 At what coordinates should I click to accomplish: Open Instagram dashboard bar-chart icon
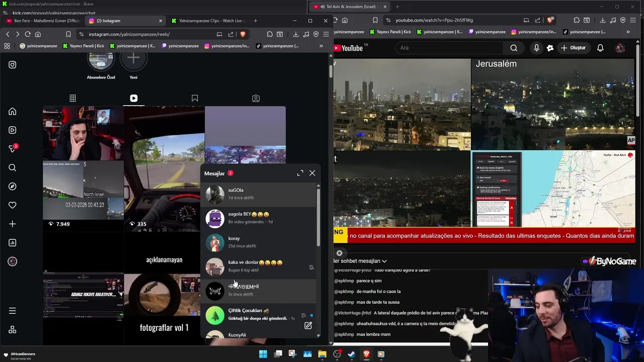pyautogui.click(x=13, y=243)
